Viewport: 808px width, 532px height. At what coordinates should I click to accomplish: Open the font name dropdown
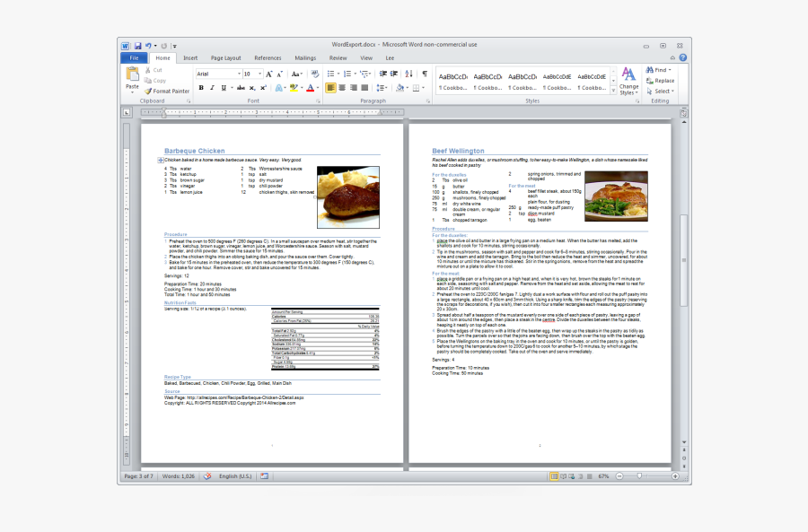[239, 74]
